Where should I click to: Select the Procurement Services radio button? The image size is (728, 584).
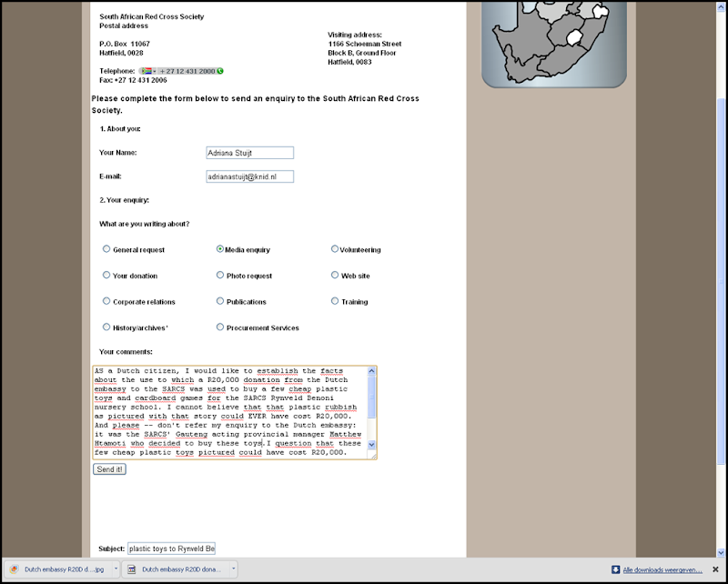coord(220,327)
